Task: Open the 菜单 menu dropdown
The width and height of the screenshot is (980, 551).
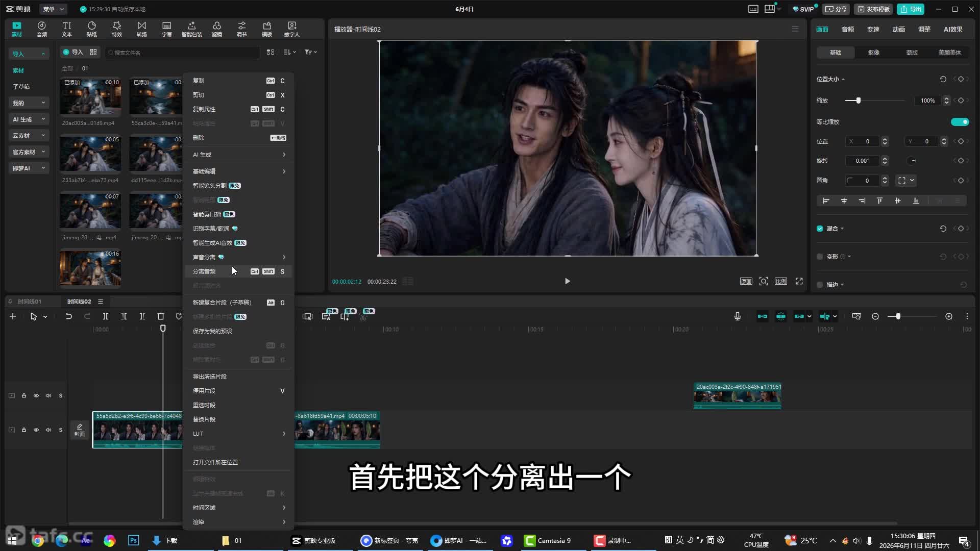Action: [53, 9]
